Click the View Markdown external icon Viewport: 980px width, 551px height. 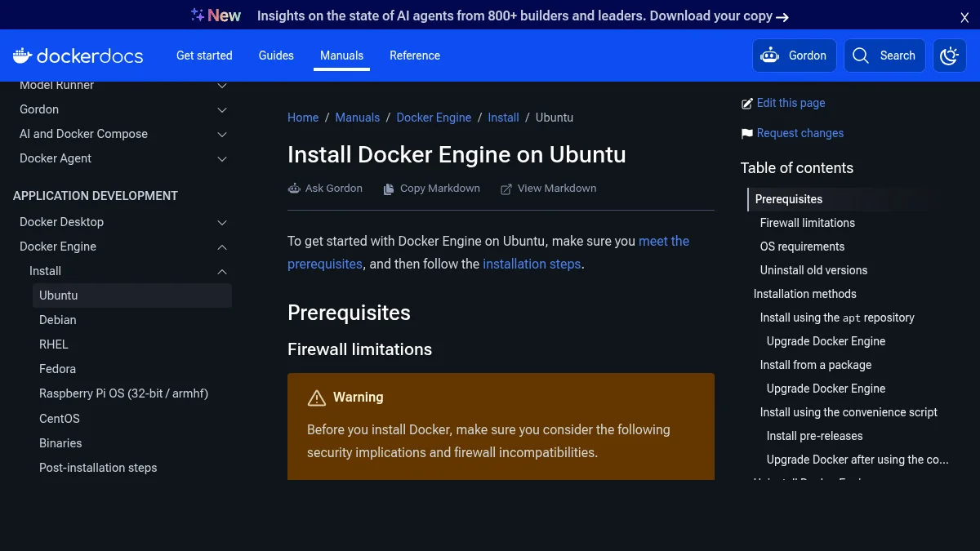coord(506,189)
